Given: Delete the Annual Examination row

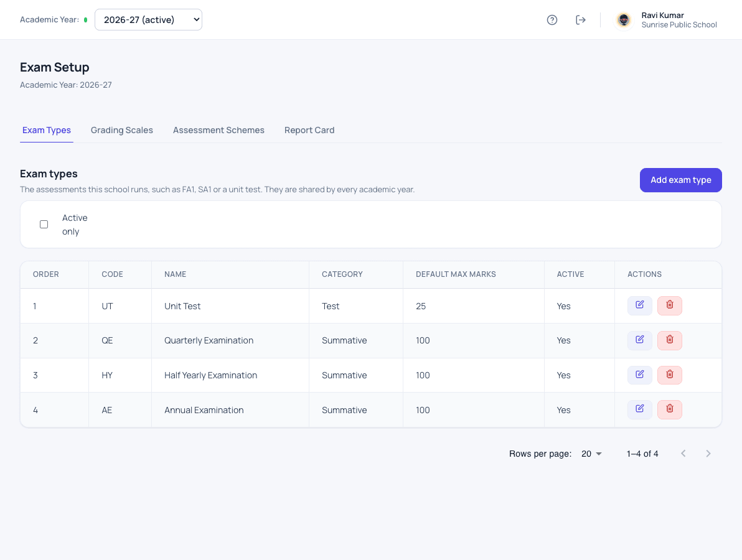Looking at the screenshot, I should 670,409.
